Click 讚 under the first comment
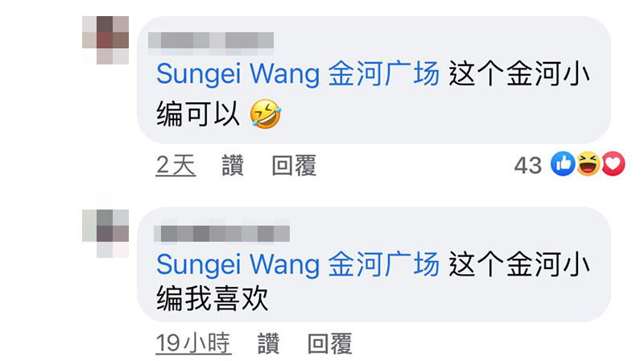 [233, 166]
